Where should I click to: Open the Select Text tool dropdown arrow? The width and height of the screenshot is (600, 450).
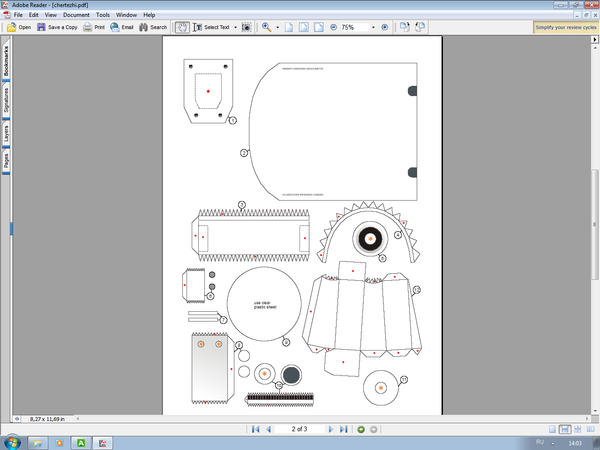click(235, 28)
